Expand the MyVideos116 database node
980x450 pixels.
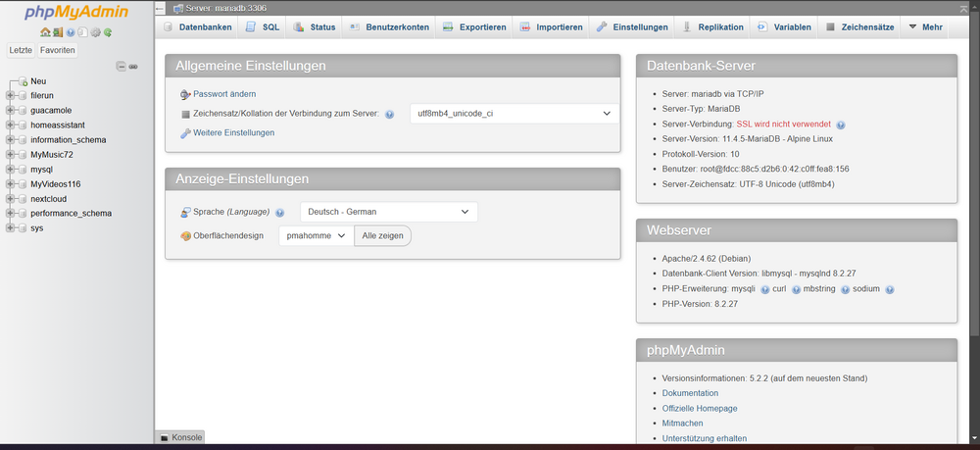point(10,184)
